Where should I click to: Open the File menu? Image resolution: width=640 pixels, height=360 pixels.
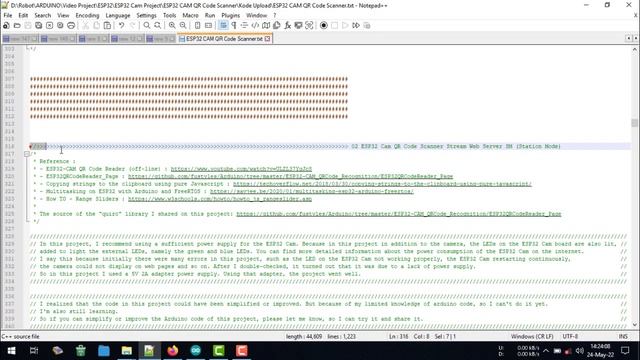point(8,15)
